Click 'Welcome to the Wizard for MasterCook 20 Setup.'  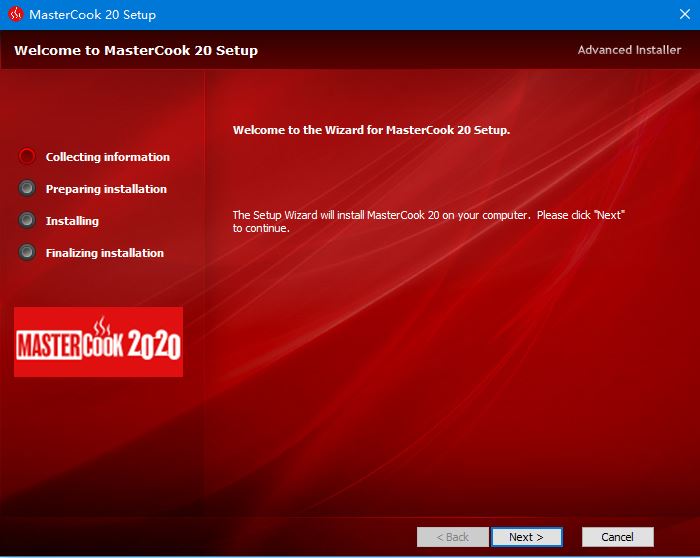pyautogui.click(x=371, y=130)
